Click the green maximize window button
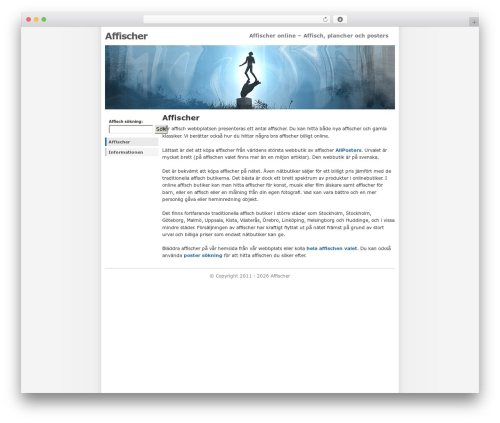The image size is (500, 423). point(44,19)
